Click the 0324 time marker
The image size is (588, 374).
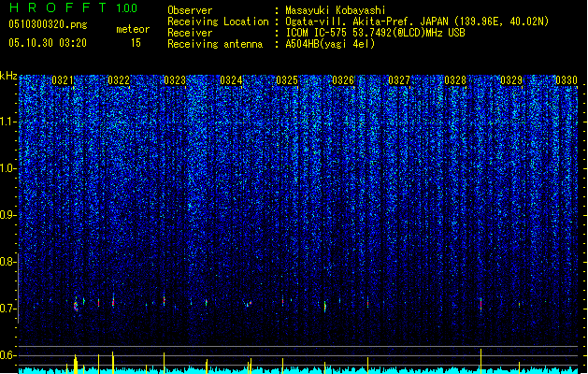231,80
